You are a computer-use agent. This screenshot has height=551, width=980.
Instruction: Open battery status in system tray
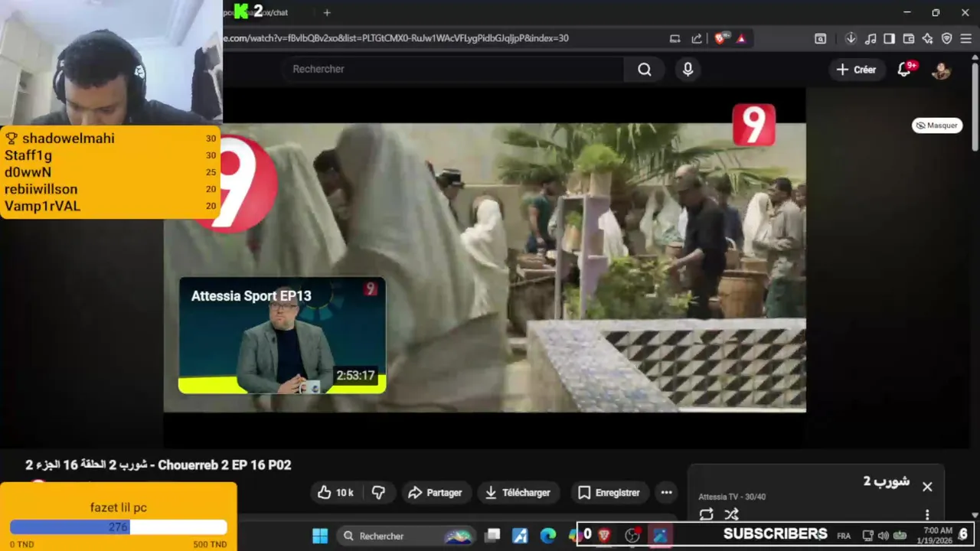click(900, 536)
